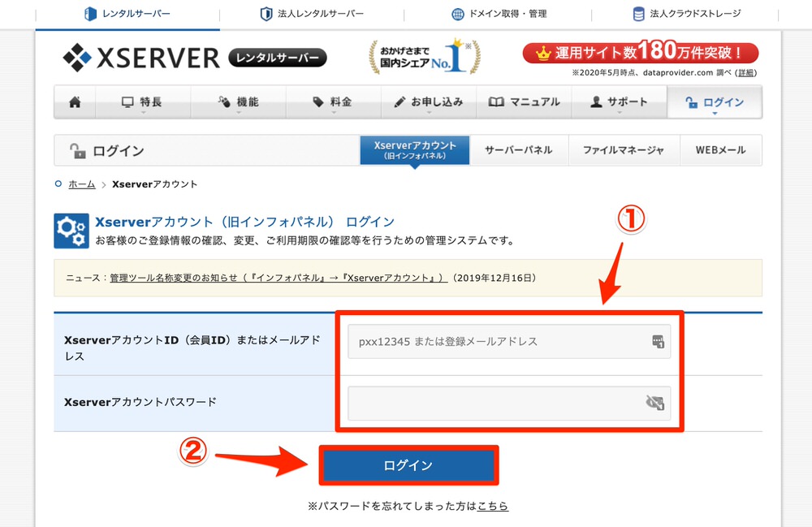Click the dropdown arrow under サポート

click(x=620, y=112)
